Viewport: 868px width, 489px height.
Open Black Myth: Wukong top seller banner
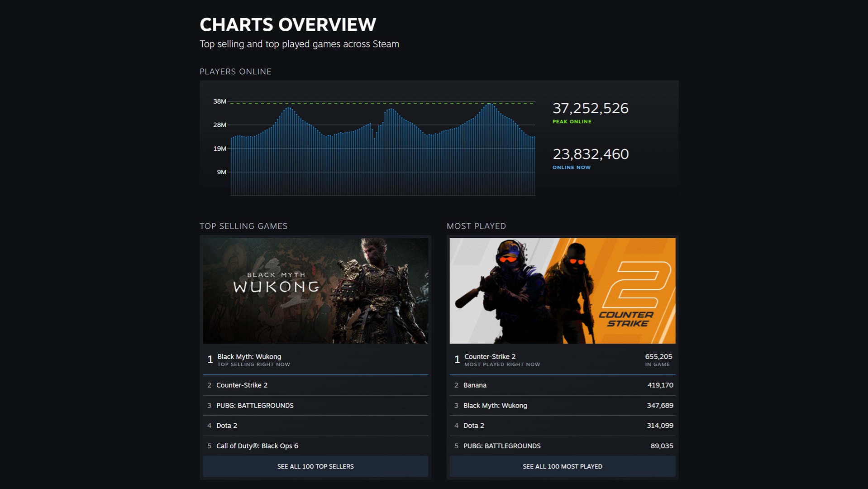coord(315,290)
